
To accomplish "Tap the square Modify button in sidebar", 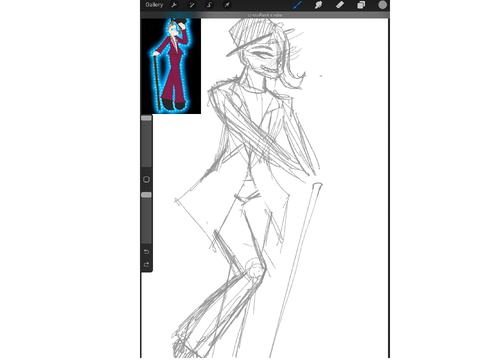I will 146,179.
